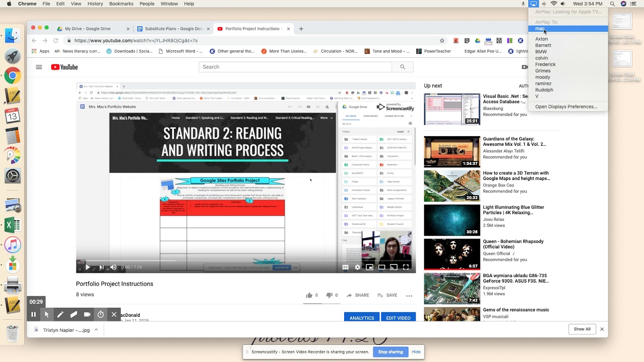Open the Guardians of the Galaxy video
This screenshot has height=362, width=644.
(452, 151)
